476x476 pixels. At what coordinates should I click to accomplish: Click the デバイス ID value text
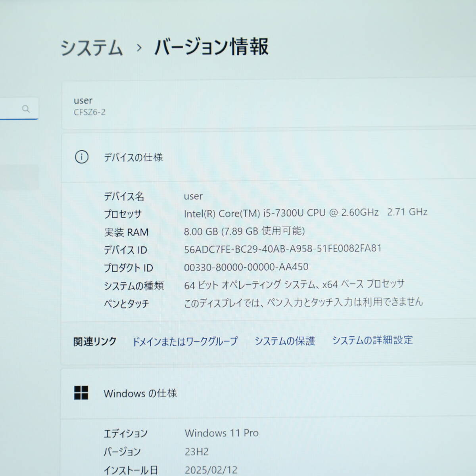282,249
